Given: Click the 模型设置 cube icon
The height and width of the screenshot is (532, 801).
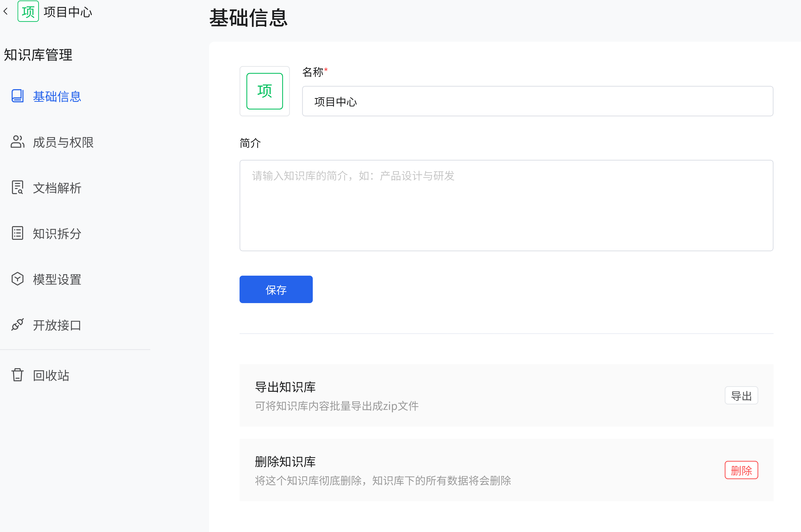Looking at the screenshot, I should click(17, 279).
